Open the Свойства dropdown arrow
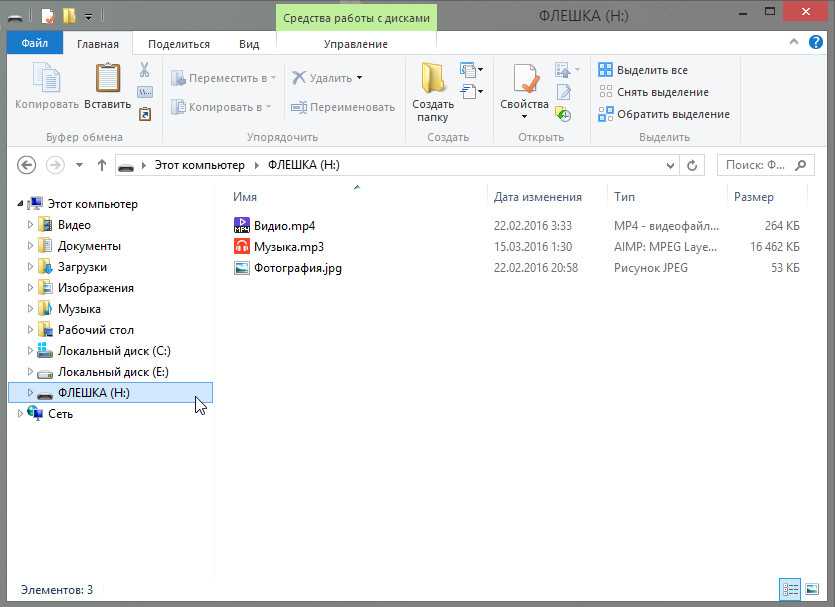Viewport: 835px width, 607px height. [x=525, y=117]
